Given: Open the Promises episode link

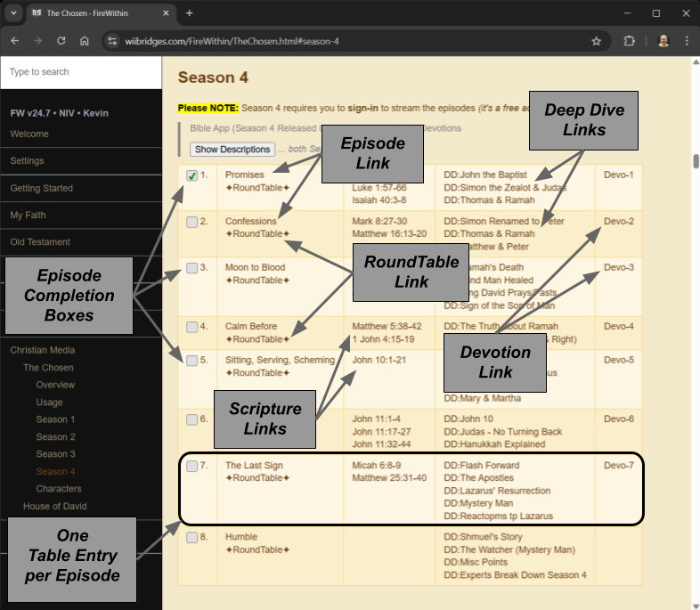Looking at the screenshot, I should [x=244, y=175].
